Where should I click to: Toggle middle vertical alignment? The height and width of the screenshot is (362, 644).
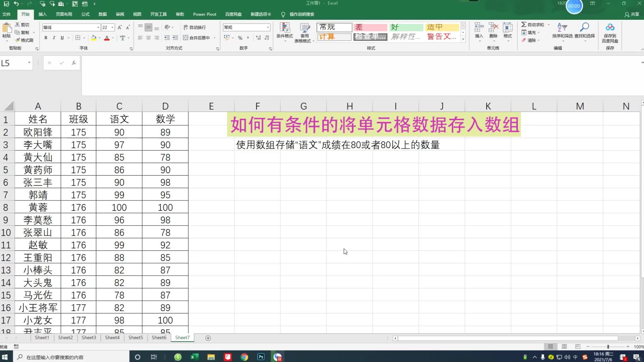coord(148,27)
